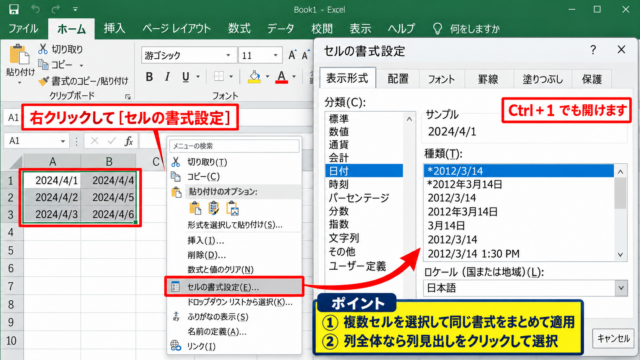This screenshot has height=360, width=640.
Task: Open the font name dropdown 游ゴシック
Action: [229, 56]
